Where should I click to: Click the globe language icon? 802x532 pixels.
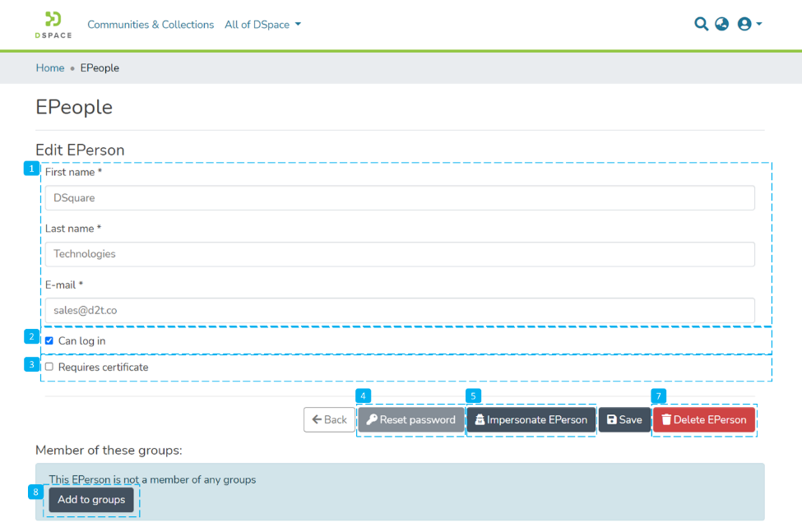[721, 24]
